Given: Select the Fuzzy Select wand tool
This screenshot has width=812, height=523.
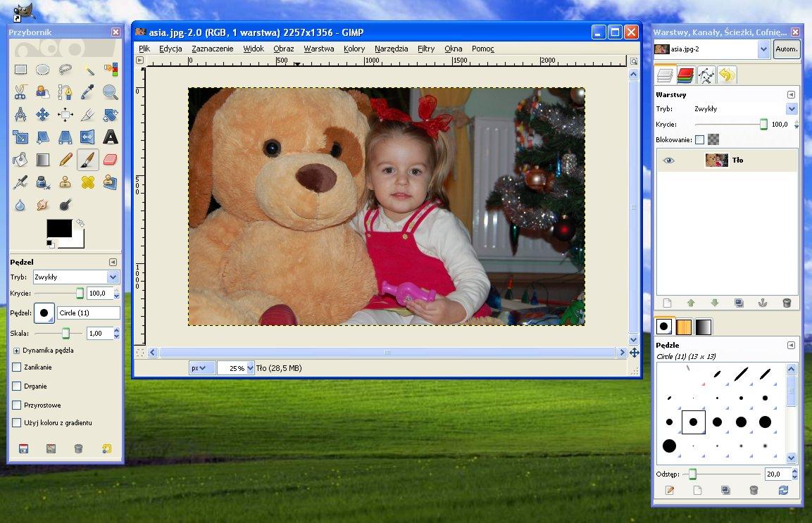Looking at the screenshot, I should pos(88,70).
